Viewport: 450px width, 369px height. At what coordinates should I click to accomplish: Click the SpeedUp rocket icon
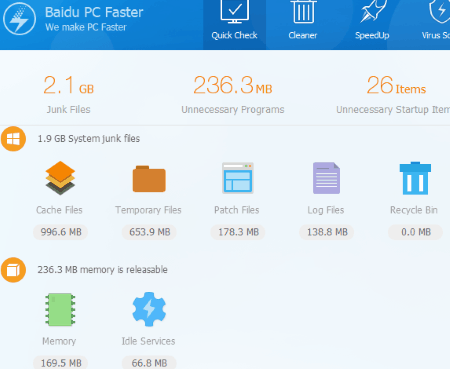(373, 12)
